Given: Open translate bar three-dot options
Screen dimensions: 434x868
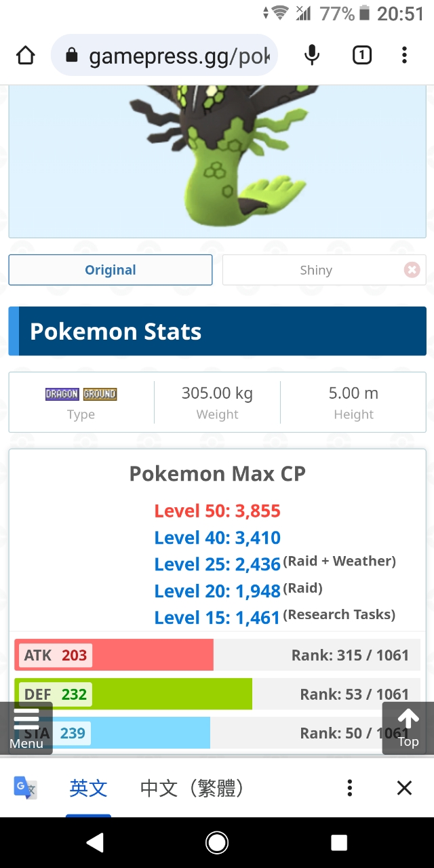Looking at the screenshot, I should point(349,787).
